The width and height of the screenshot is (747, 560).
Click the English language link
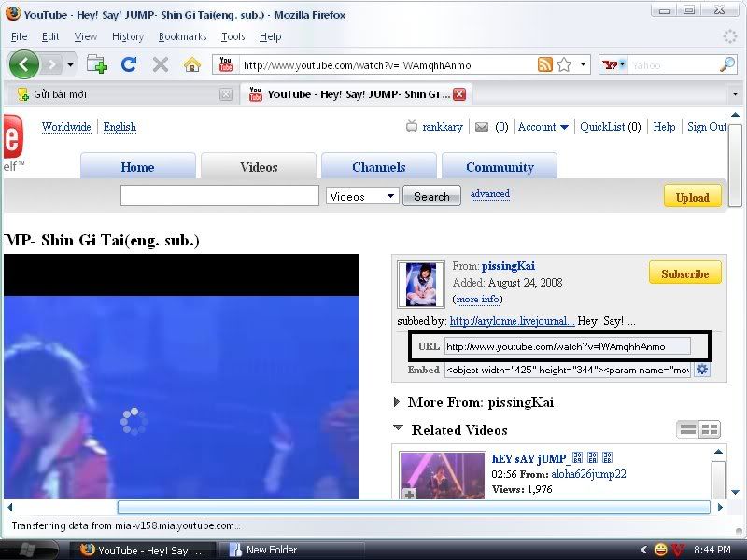(x=120, y=127)
